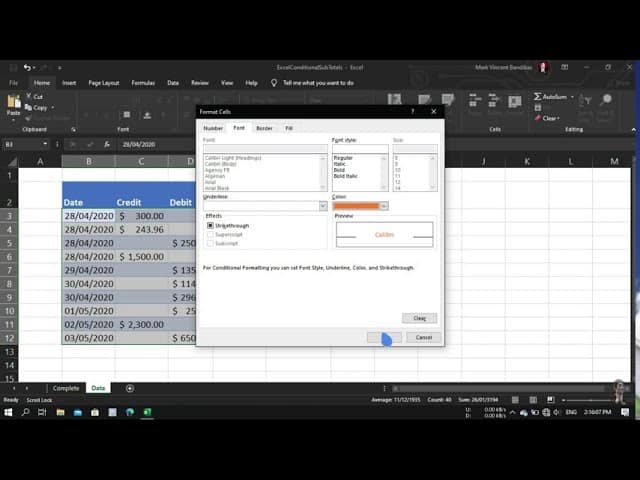The image size is (640, 480).
Task: Select Bold Italic in Font style list
Action: [344, 176]
